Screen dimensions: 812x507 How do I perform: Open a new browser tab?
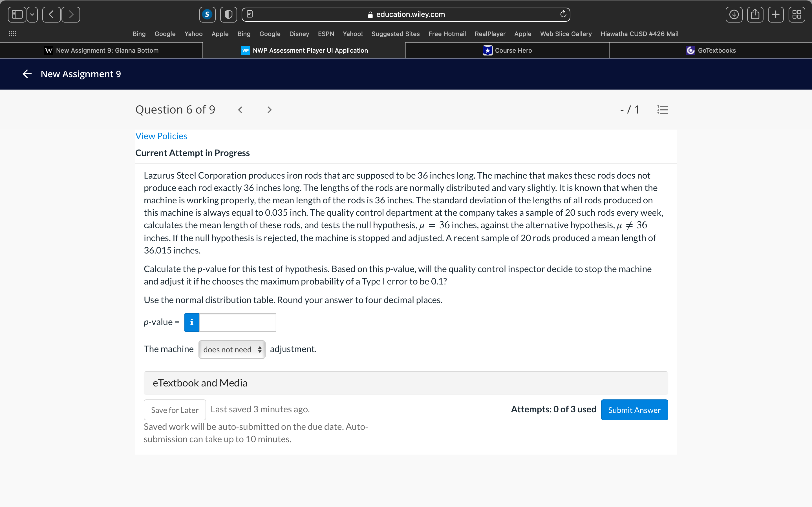tap(776, 14)
